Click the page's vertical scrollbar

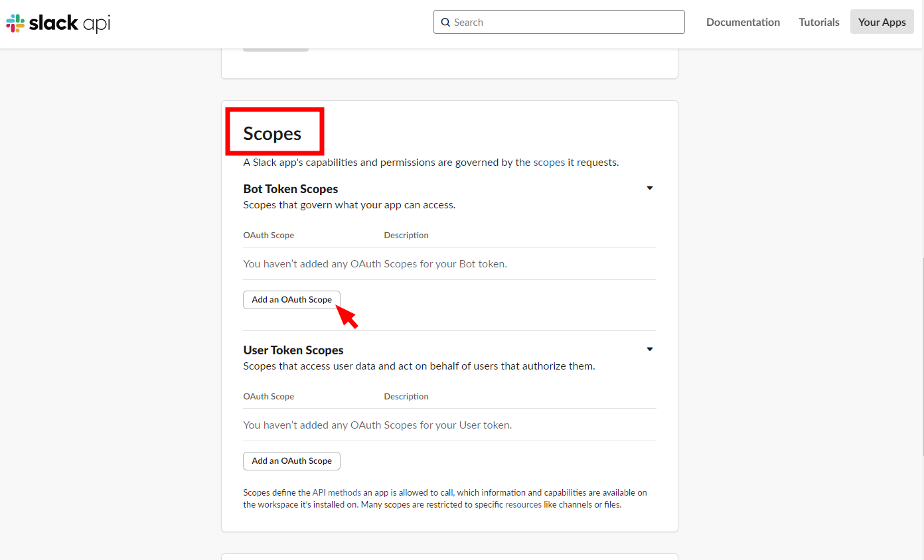pos(922,357)
